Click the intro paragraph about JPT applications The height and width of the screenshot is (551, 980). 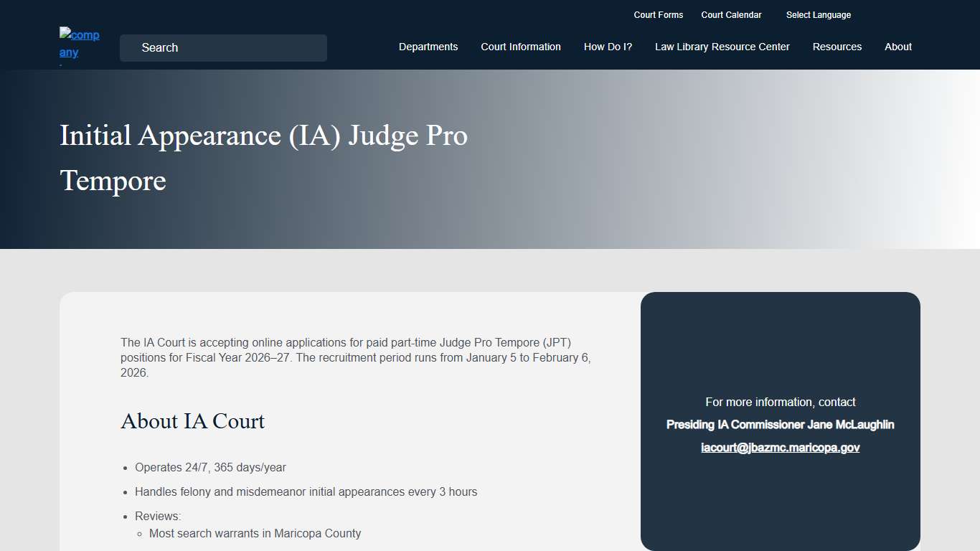(355, 357)
